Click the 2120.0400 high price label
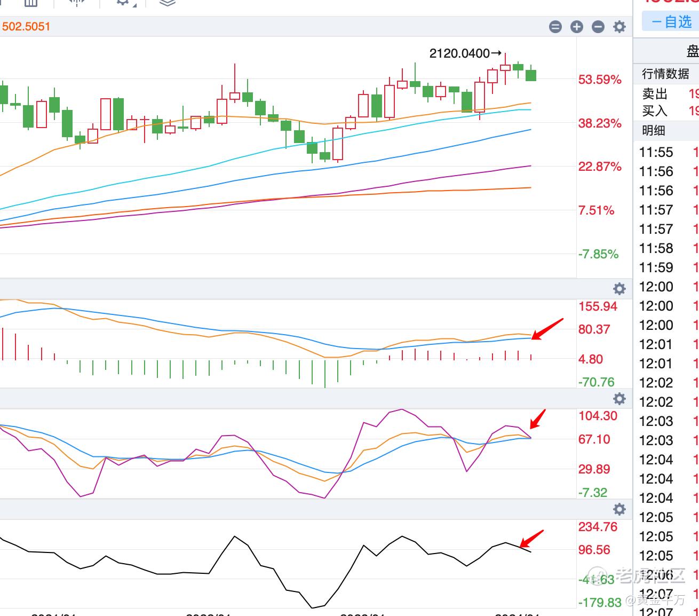Screen dimensions: 699x616 459,53
